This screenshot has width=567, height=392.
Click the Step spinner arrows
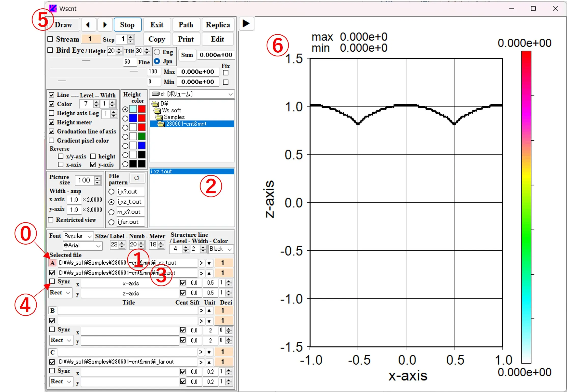pyautogui.click(x=131, y=39)
